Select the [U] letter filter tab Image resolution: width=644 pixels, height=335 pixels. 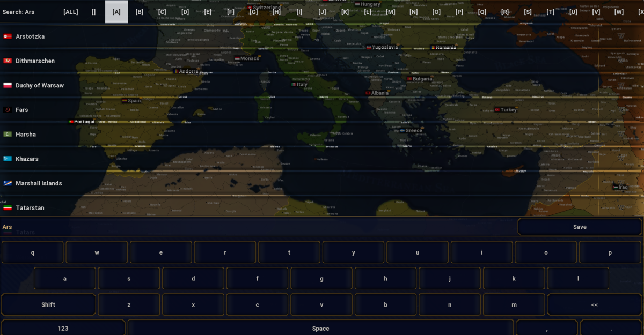click(x=574, y=12)
